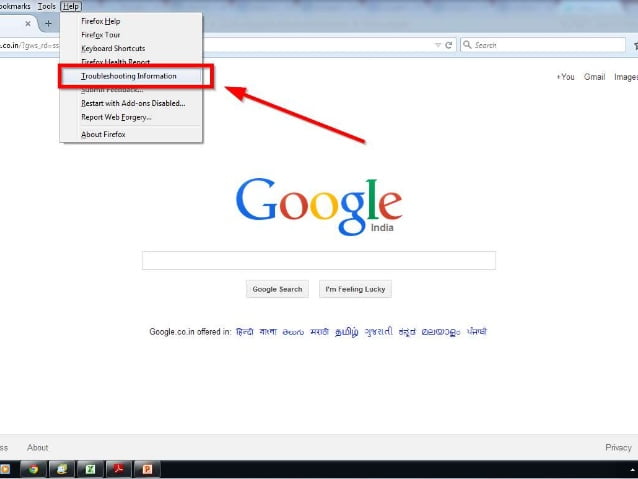The width and height of the screenshot is (638, 479).
Task: Select the Kannada language link
Action: [407, 332]
